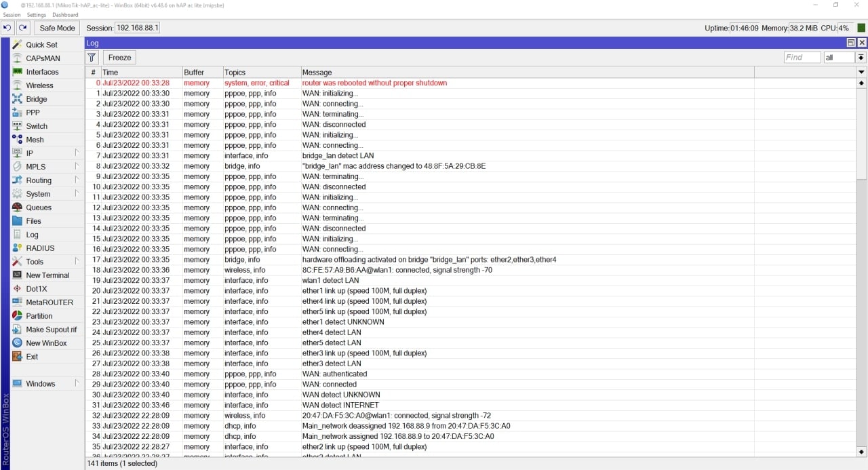This screenshot has height=470, width=868.
Task: Select Make Supout.rif
Action: (51, 330)
